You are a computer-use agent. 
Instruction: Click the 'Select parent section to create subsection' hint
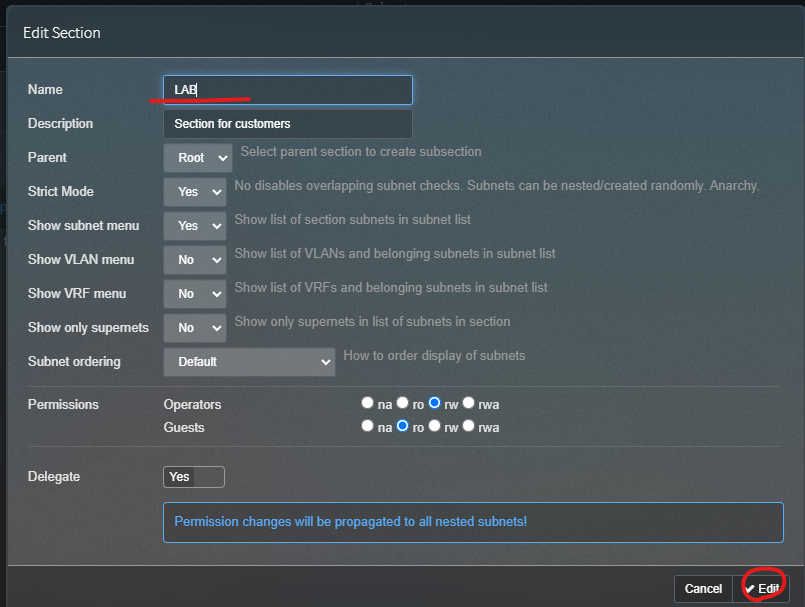pyautogui.click(x=361, y=151)
